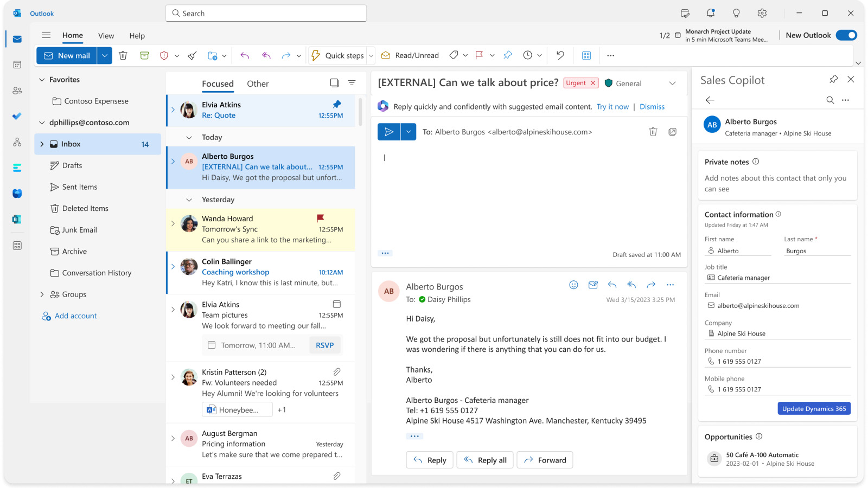Open the New mail dropdown arrow

105,55
